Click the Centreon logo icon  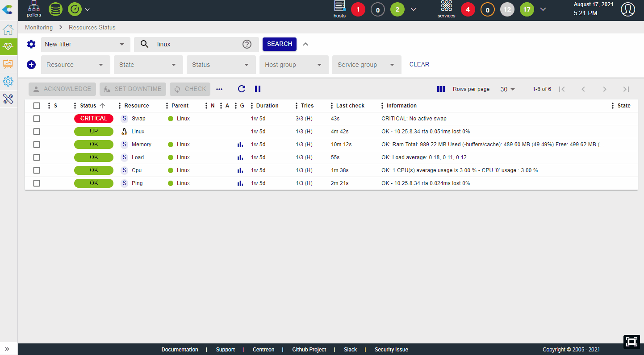(8, 9)
